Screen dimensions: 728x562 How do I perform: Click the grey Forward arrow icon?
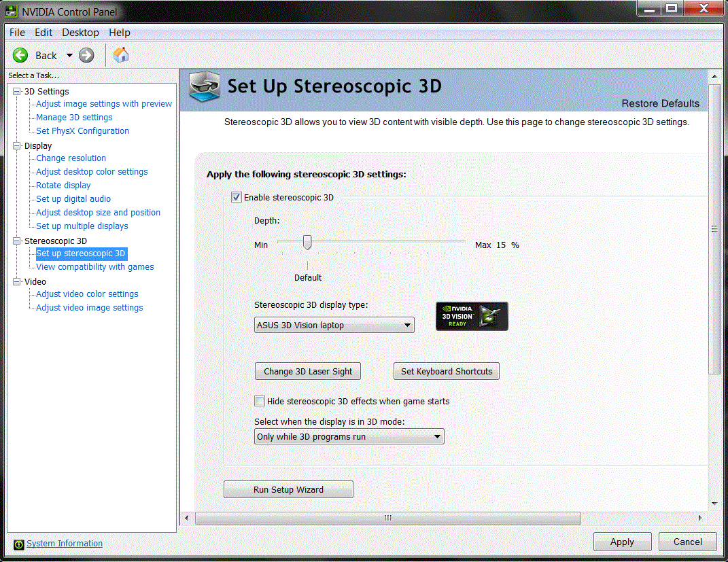(86, 55)
